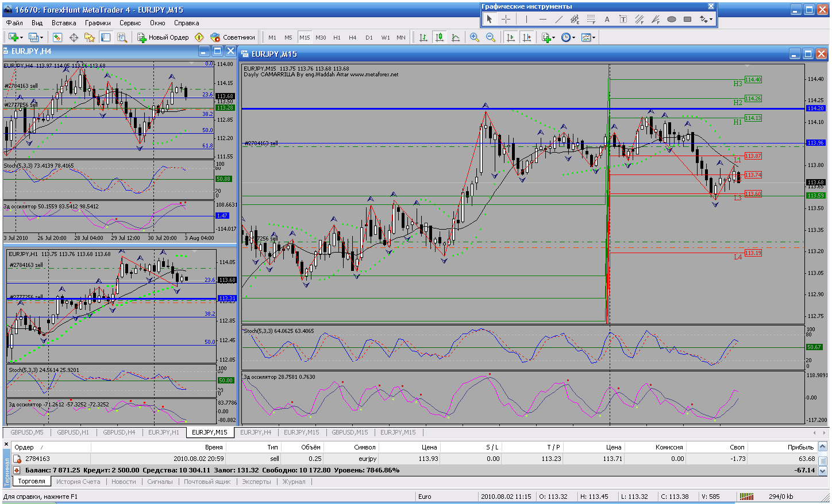Click the Новый Ордер button

click(x=163, y=37)
